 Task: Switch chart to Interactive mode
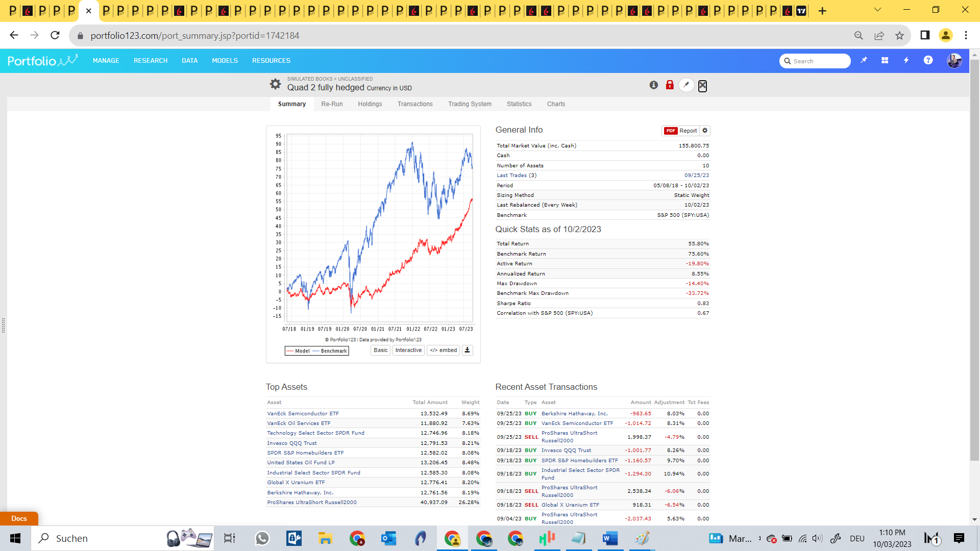408,350
